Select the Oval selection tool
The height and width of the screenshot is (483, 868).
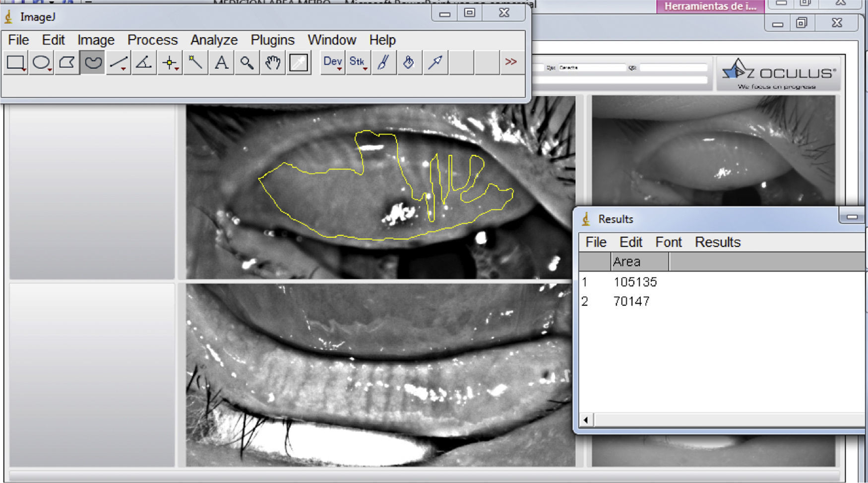[41, 62]
